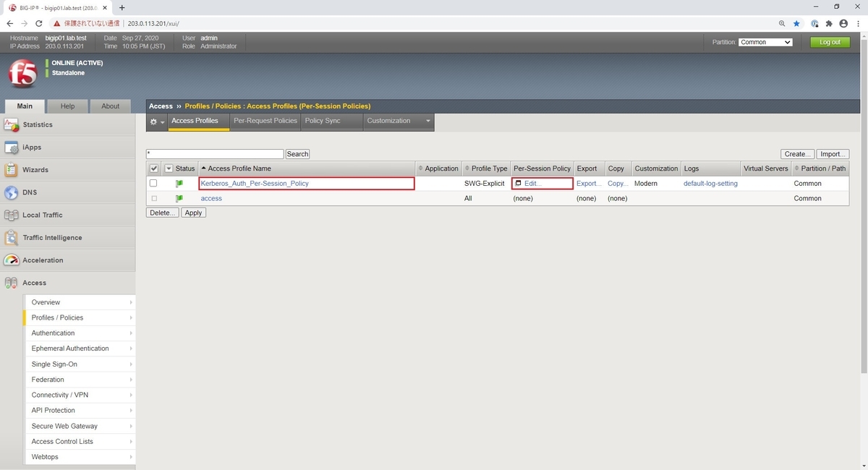Click Export... link for Kerberos profile

click(x=589, y=184)
